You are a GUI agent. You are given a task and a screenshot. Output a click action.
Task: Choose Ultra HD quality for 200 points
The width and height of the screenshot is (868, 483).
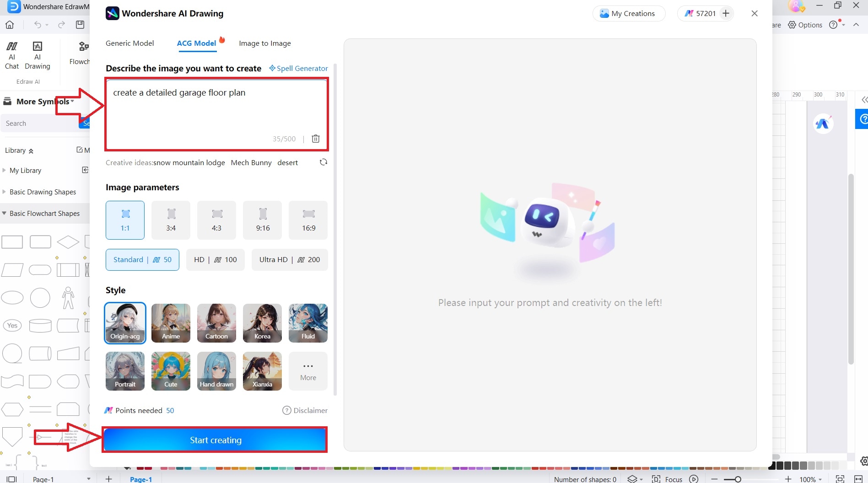coord(290,260)
